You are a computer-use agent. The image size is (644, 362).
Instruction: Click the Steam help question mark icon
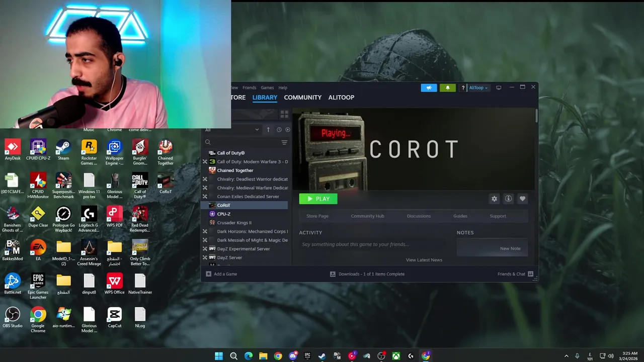click(x=463, y=88)
